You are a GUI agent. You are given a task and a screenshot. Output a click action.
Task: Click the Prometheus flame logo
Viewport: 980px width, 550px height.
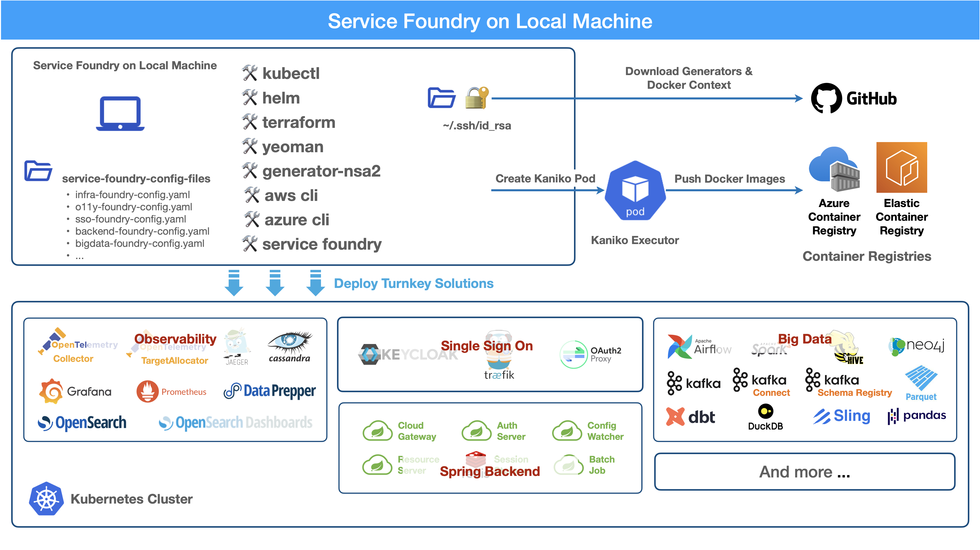[x=147, y=391]
